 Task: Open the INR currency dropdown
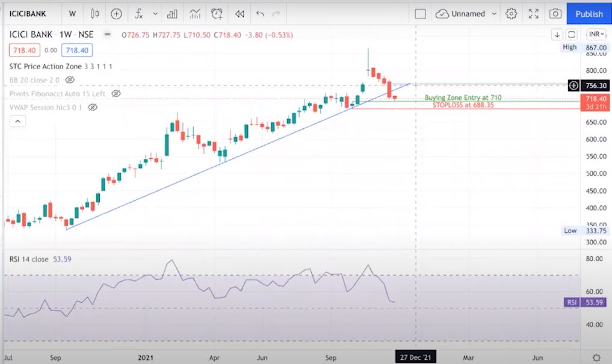pos(596,34)
